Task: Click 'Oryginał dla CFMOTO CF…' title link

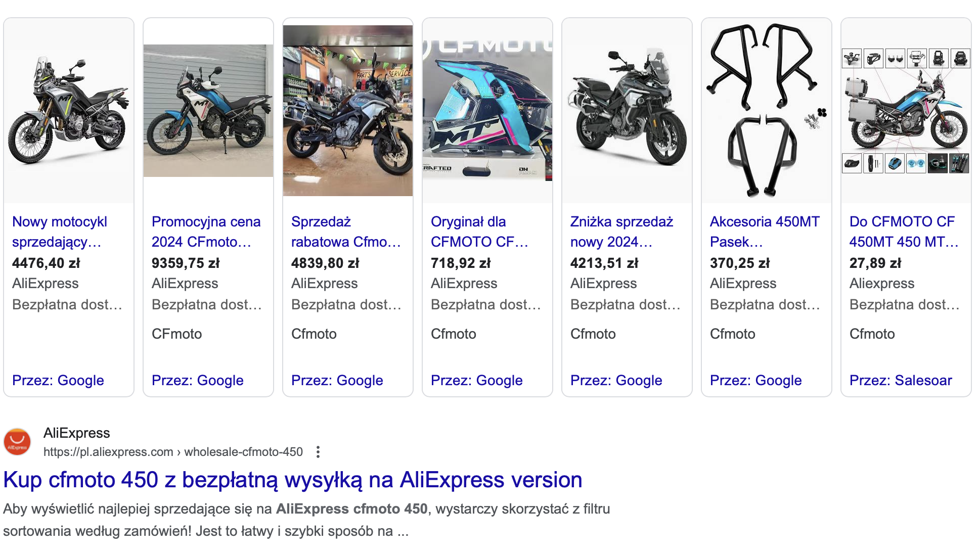Action: pos(479,232)
